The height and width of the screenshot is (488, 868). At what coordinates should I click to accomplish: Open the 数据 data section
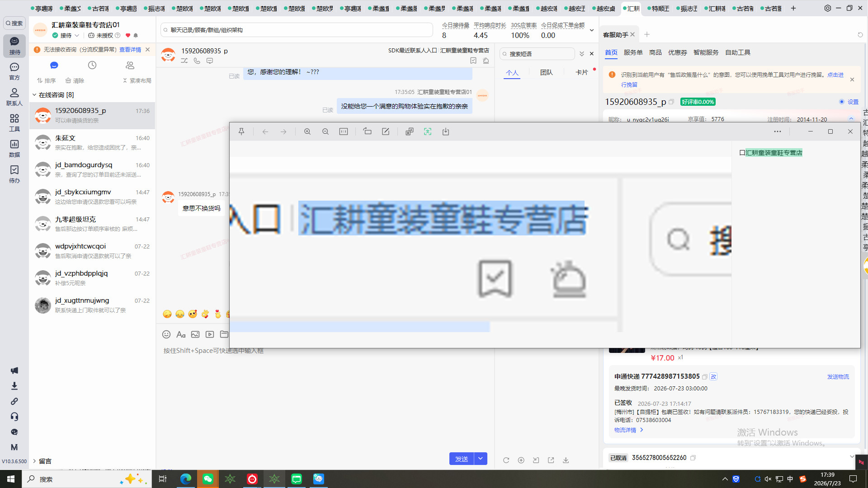click(14, 148)
